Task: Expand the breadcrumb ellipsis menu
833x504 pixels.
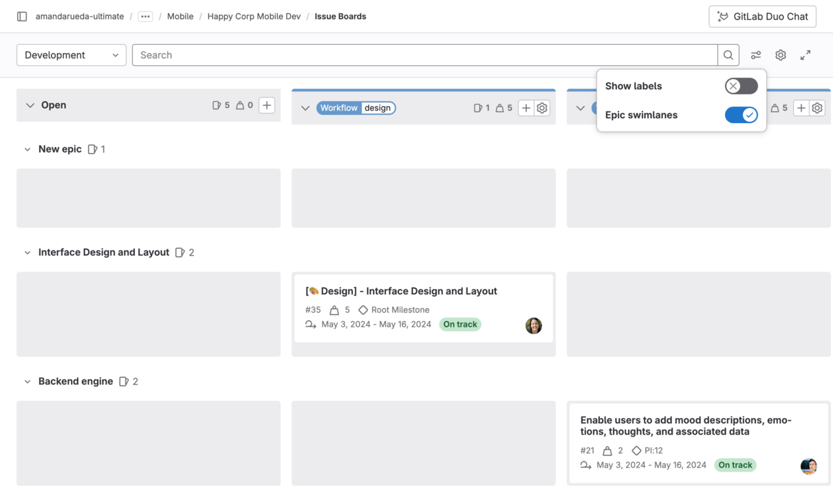Action: tap(145, 17)
